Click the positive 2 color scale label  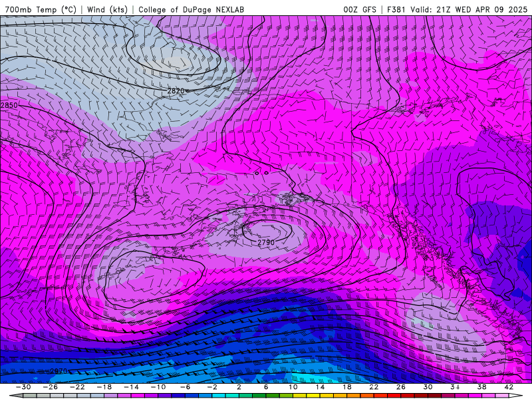coord(239,387)
